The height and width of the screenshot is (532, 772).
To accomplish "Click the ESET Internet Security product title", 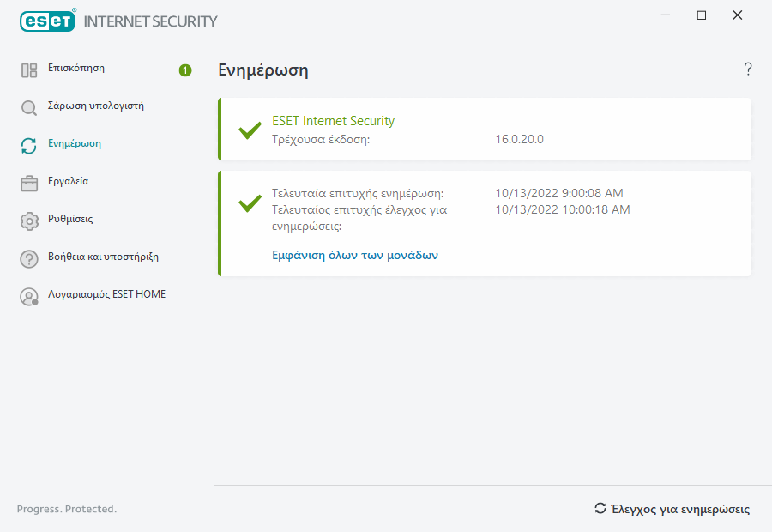I will point(333,121).
